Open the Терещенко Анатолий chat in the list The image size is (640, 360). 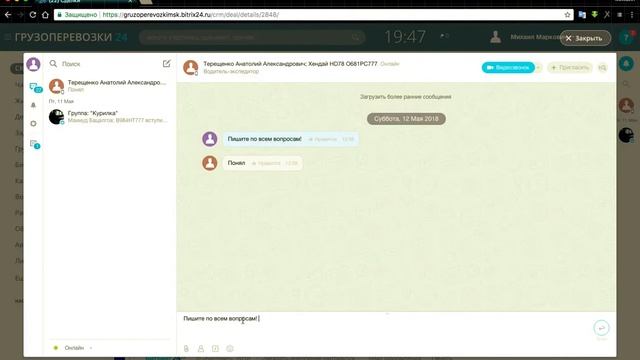(109, 86)
